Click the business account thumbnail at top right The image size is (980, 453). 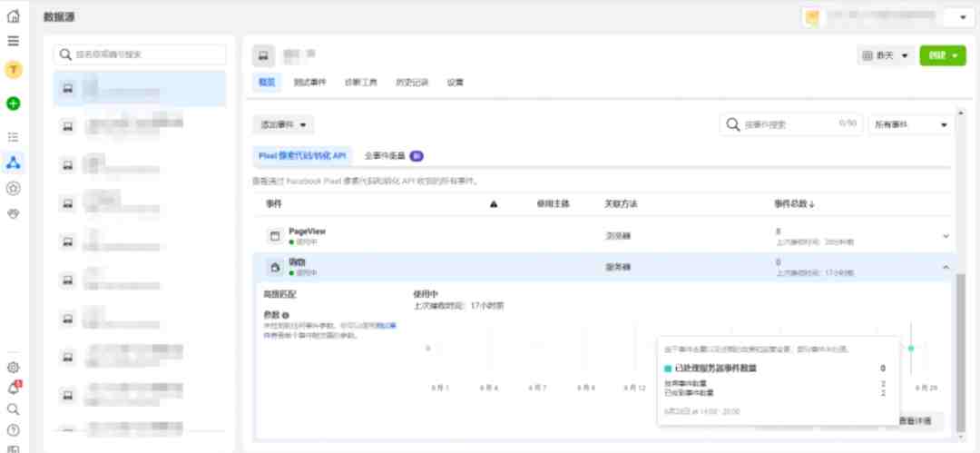click(x=812, y=17)
